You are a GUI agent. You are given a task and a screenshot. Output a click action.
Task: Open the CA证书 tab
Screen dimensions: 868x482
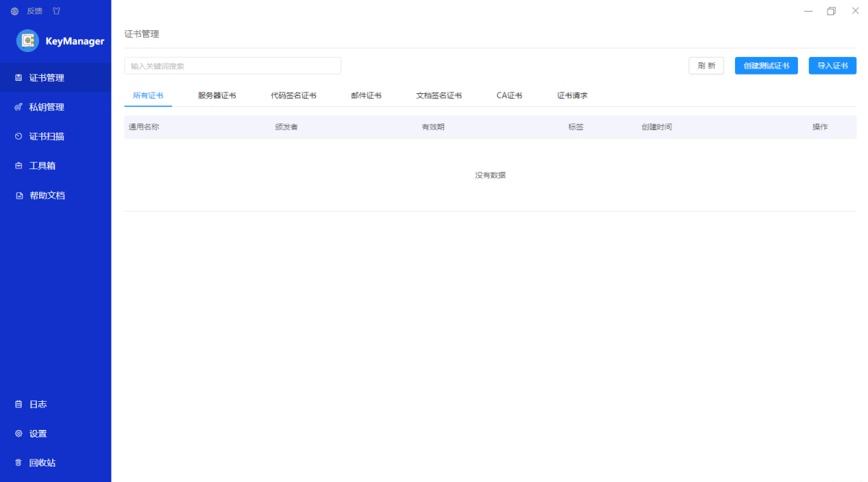(x=509, y=95)
